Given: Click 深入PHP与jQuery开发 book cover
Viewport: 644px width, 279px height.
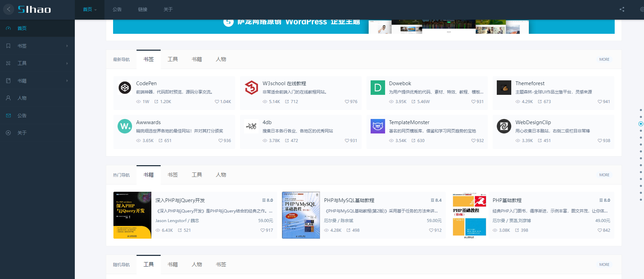Looking at the screenshot, I should pos(132,215).
